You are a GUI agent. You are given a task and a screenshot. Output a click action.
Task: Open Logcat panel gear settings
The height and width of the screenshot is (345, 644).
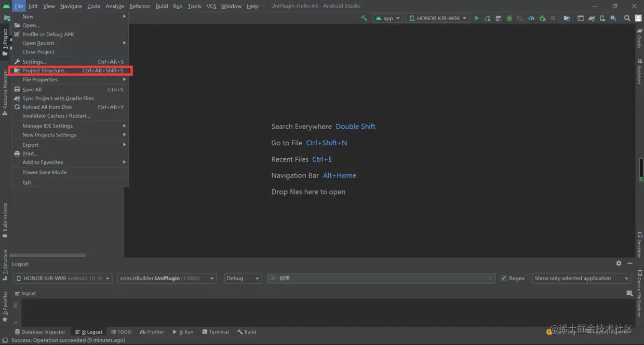tap(619, 264)
